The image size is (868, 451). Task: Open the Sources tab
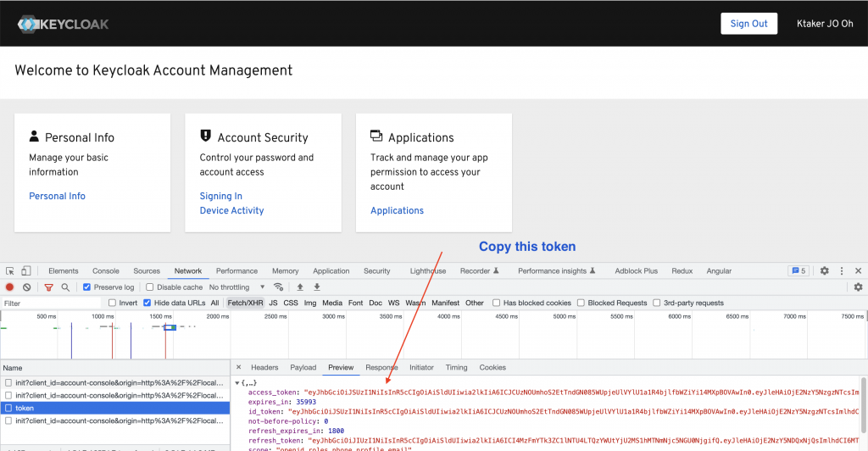click(146, 271)
